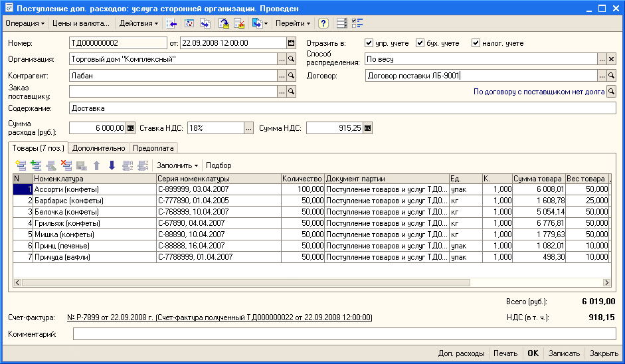This screenshot has width=625, height=364.
Task: Expand the Заполнить dropdown
Action: click(x=177, y=165)
